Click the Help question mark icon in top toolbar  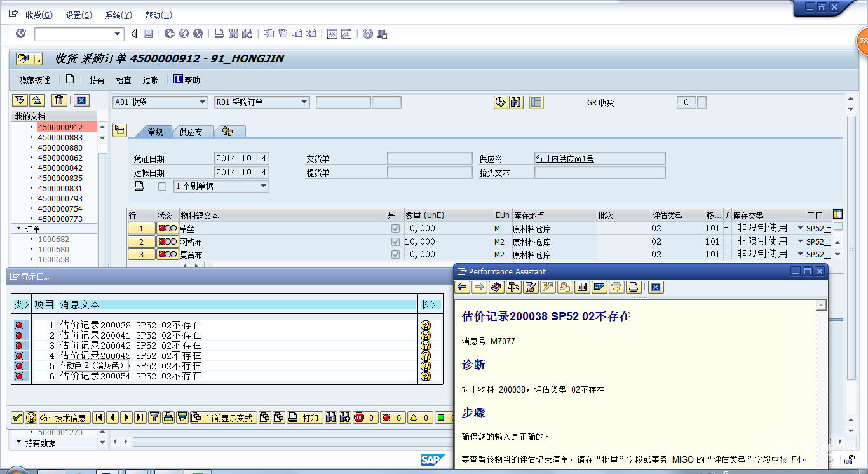click(367, 34)
